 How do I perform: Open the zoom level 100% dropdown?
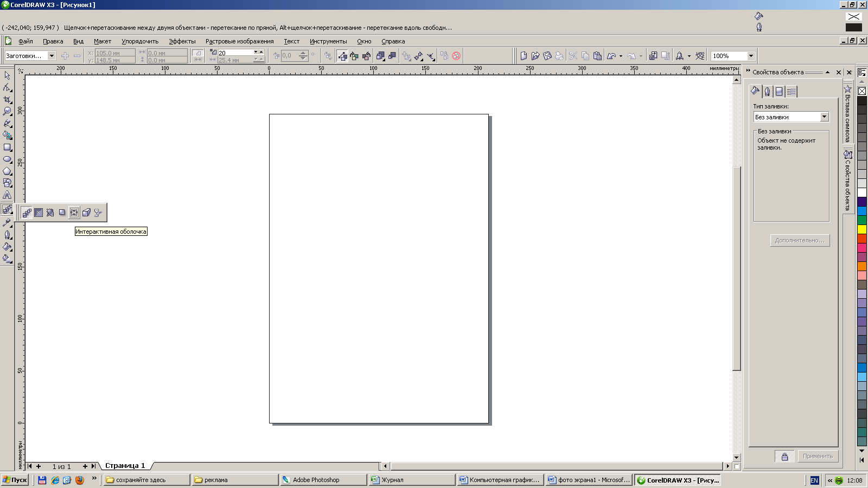point(751,56)
